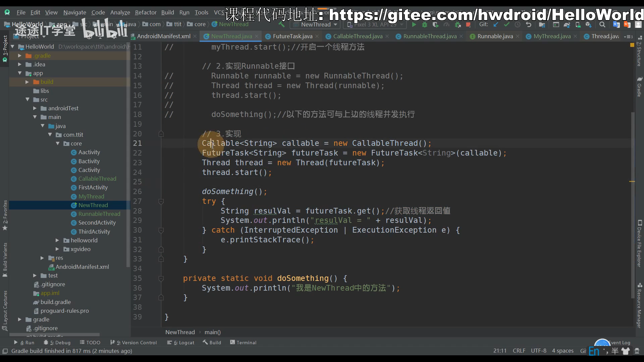Click the tool windows quick-access icon in status bar
This screenshot has height=362, width=644.
(x=5, y=351)
